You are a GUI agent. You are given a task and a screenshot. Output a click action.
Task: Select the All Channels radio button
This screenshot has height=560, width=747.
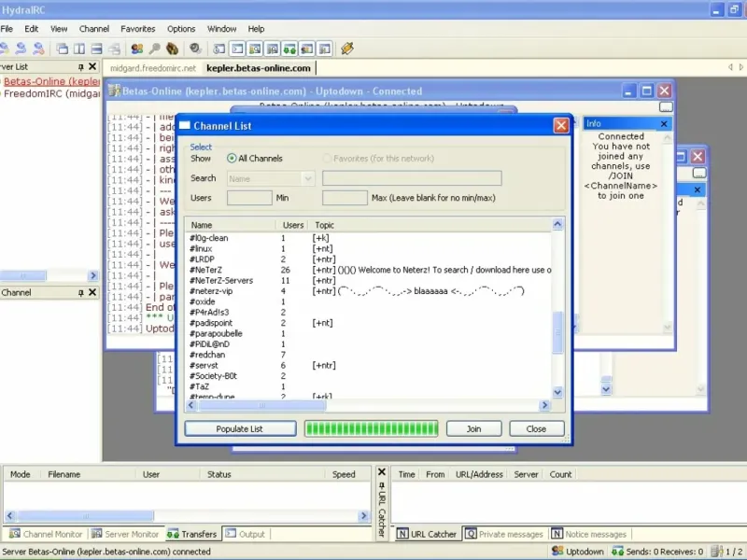pos(233,159)
